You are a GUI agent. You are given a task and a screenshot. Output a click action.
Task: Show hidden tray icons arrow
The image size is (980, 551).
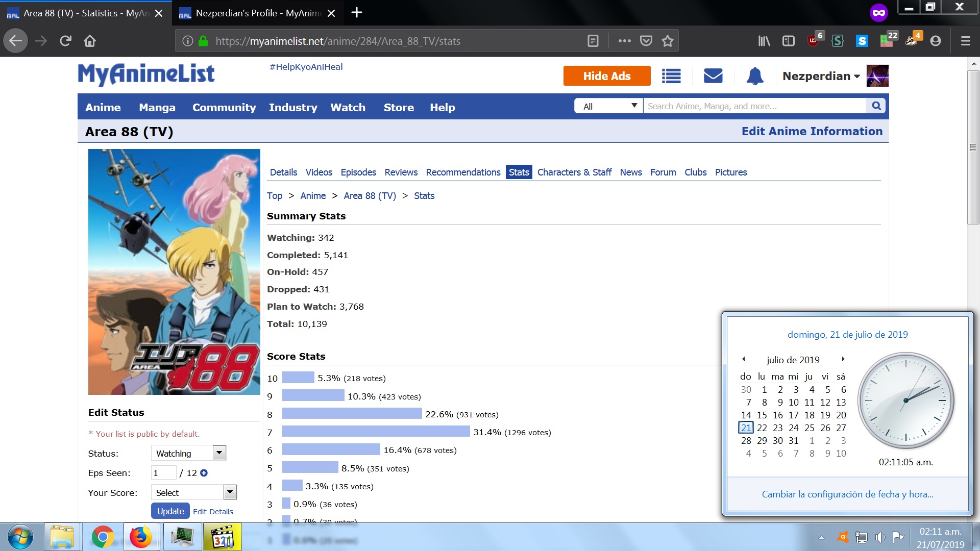tap(821, 537)
